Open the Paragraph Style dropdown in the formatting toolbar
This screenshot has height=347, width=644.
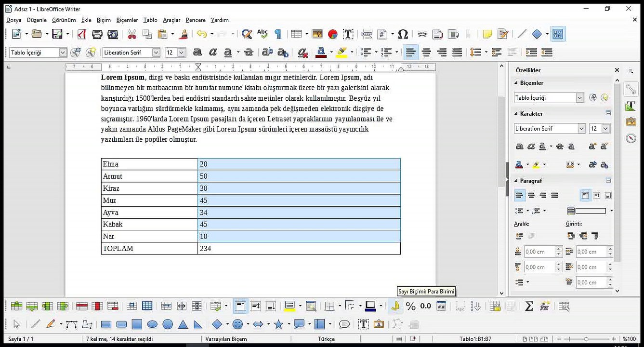pos(63,52)
